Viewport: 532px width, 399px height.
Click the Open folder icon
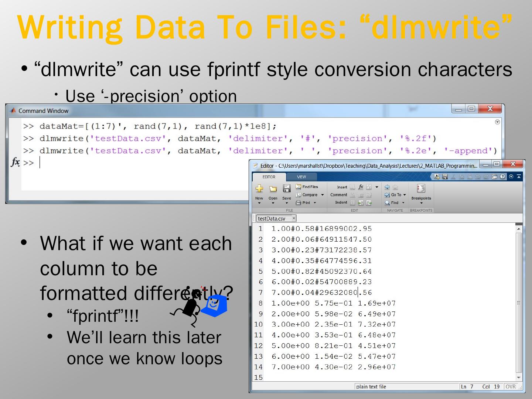coord(273,189)
